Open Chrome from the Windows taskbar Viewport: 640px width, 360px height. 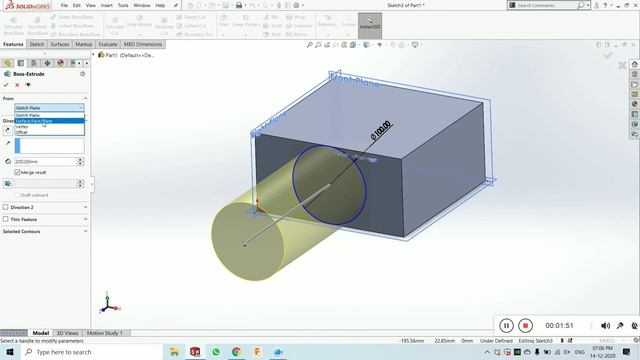point(236,352)
